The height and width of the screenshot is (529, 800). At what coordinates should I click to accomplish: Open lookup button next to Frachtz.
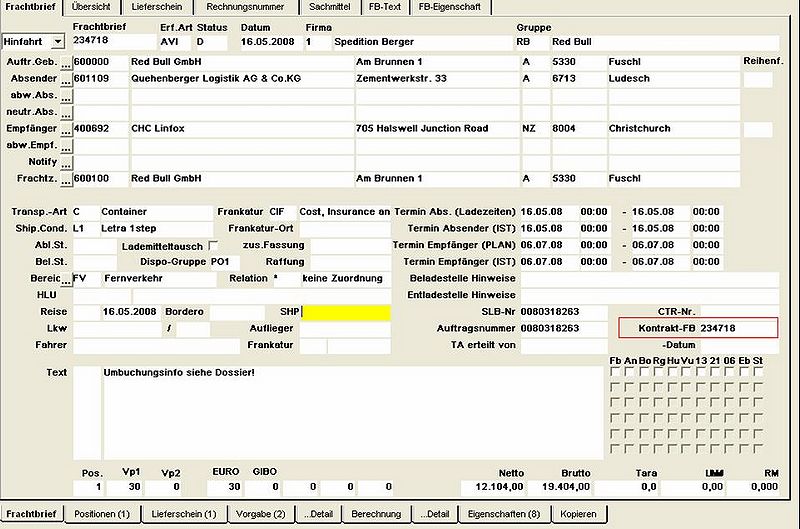pyautogui.click(x=66, y=180)
